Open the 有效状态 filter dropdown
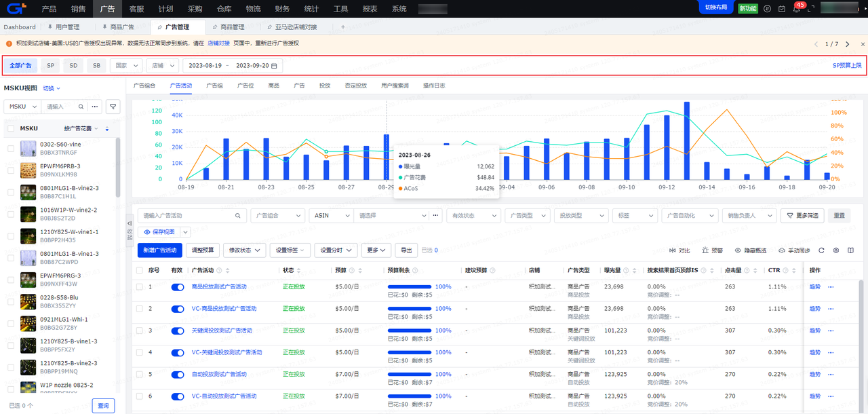 474,215
